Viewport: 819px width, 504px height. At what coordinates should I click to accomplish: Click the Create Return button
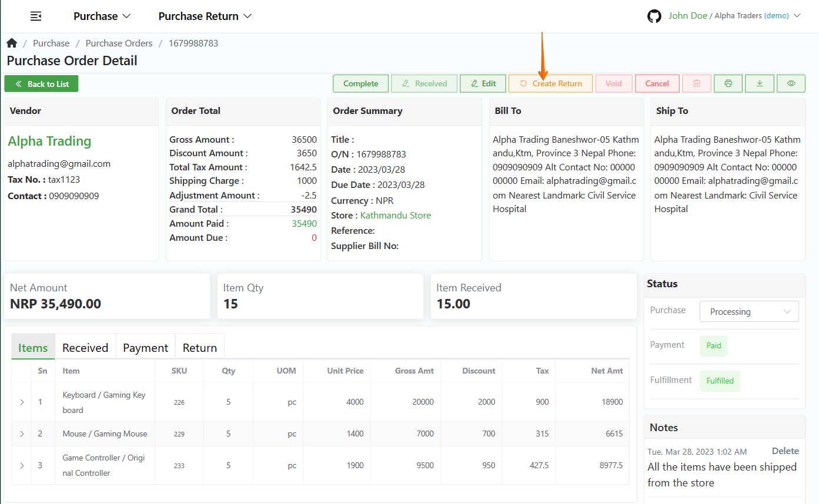551,83
